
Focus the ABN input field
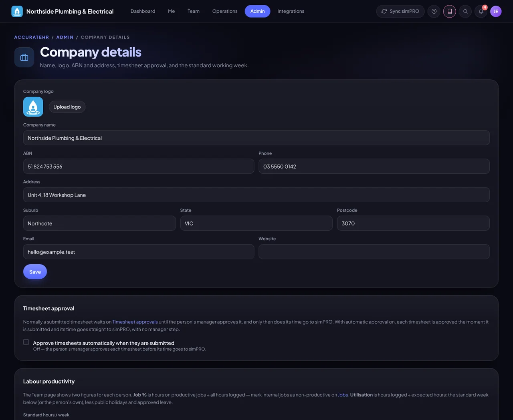click(139, 166)
